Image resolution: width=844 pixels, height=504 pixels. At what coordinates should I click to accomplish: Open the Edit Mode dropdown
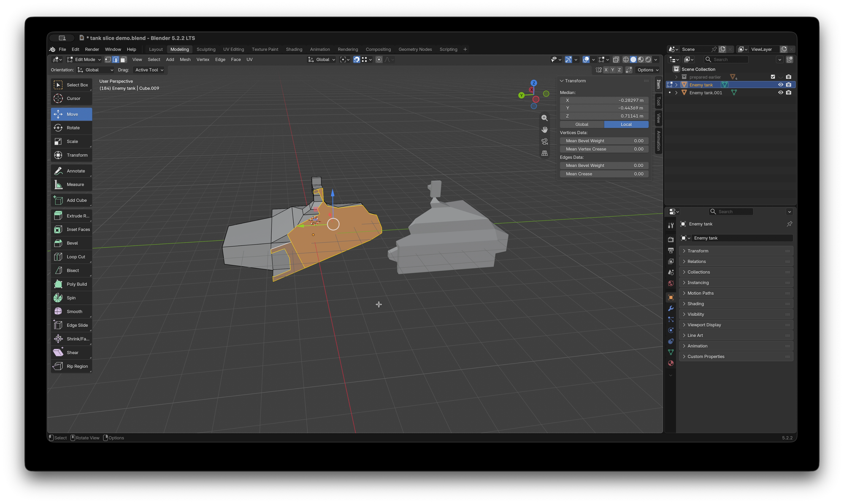pos(84,59)
